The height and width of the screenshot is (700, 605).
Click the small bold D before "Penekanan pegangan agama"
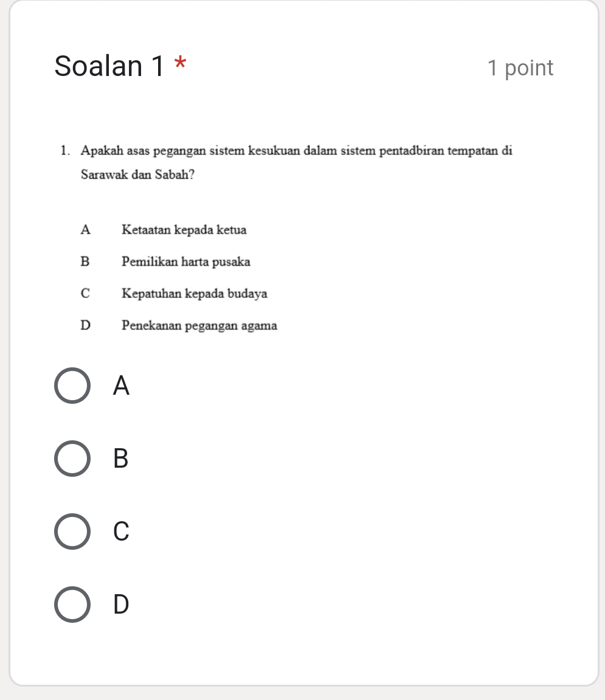point(85,325)
